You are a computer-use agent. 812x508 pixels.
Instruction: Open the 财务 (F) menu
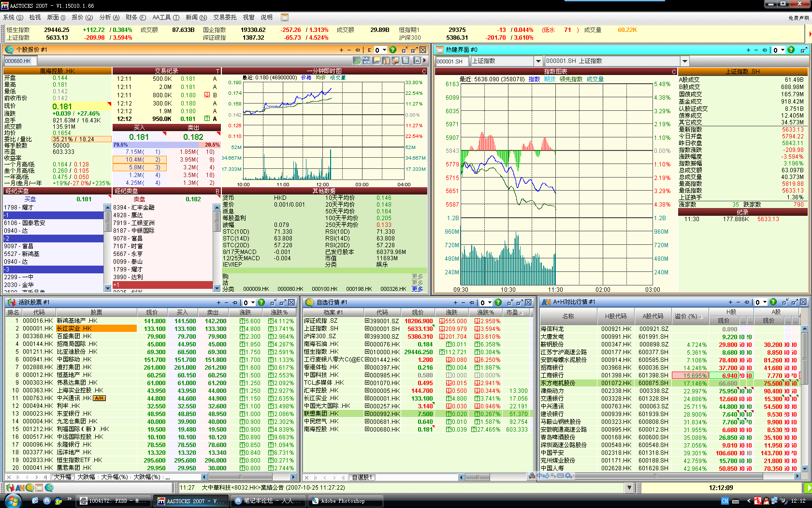(x=136, y=17)
